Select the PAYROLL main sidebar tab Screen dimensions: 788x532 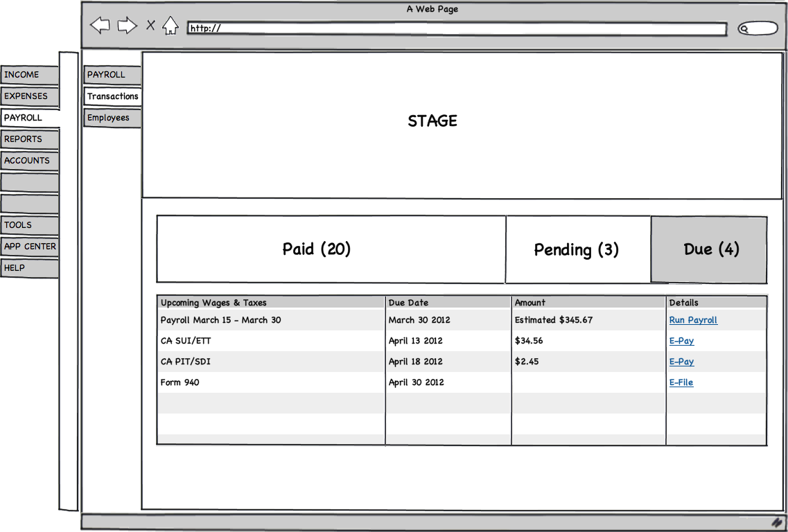pos(30,118)
